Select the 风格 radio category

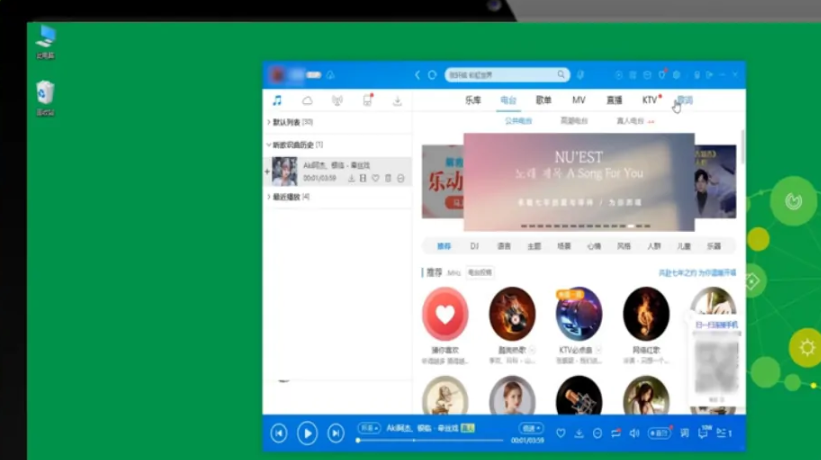point(624,246)
